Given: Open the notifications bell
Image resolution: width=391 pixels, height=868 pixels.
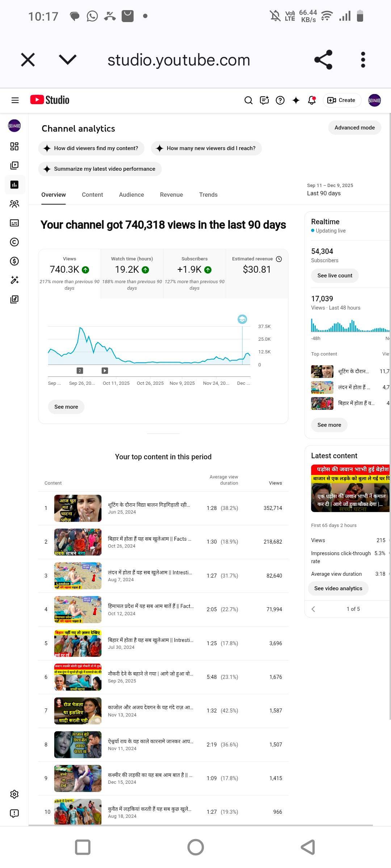Looking at the screenshot, I should coord(312,100).
